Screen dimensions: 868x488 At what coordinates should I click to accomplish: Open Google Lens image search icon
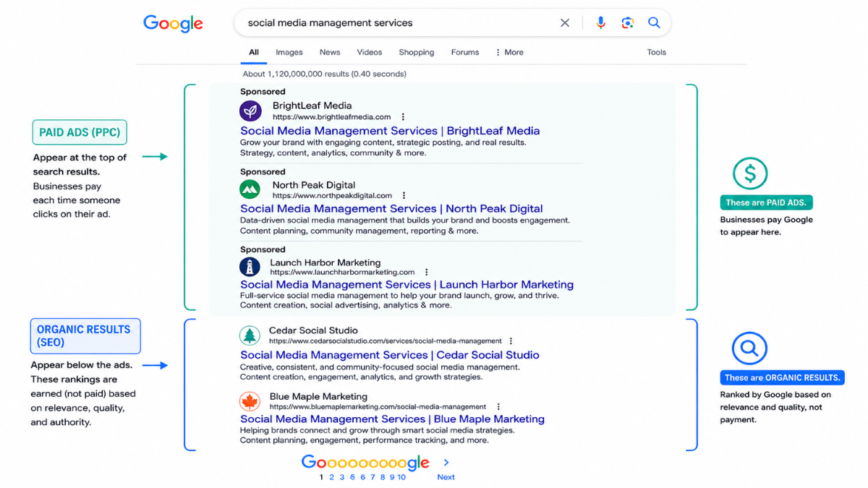[x=627, y=23]
